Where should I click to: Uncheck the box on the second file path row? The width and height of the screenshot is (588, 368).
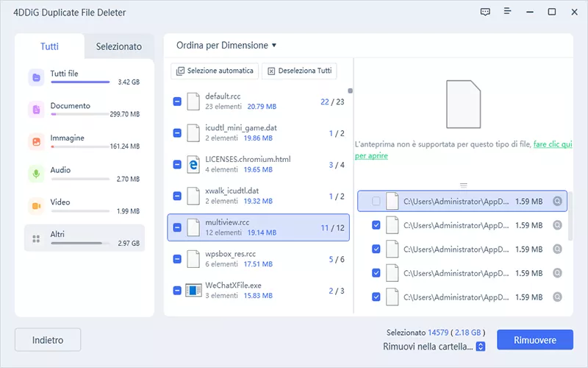(x=376, y=225)
